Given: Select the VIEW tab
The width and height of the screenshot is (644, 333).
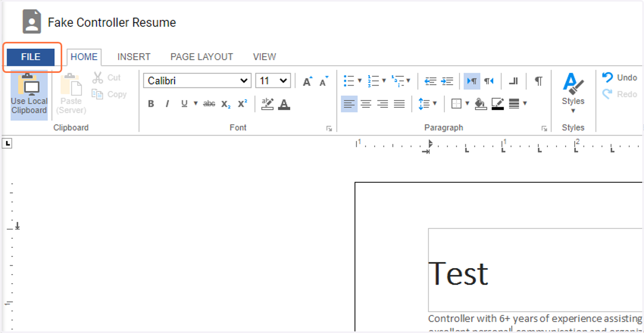Looking at the screenshot, I should (x=265, y=57).
